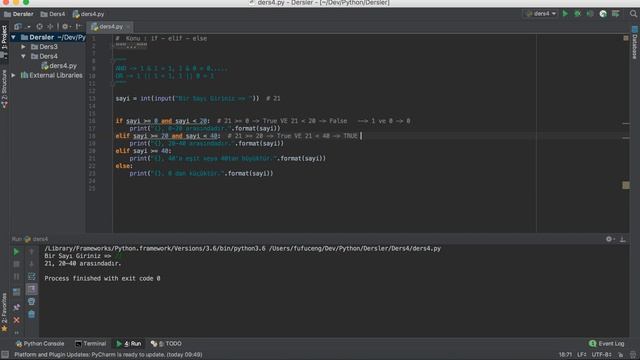Hide the Run panel using the download-arrow icon
640x360 pixels.
click(x=623, y=239)
